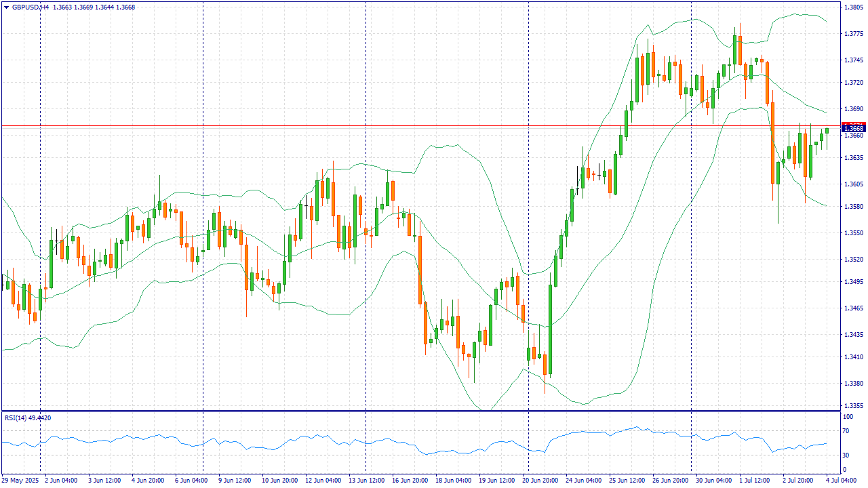
Task: Select the current bid price tag 1.3668
Action: pyautogui.click(x=853, y=128)
